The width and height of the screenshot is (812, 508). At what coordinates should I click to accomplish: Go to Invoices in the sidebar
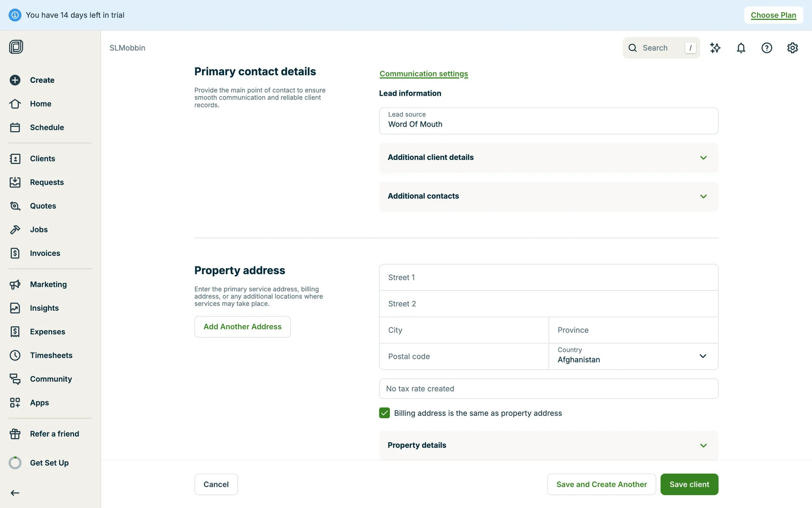(x=45, y=253)
